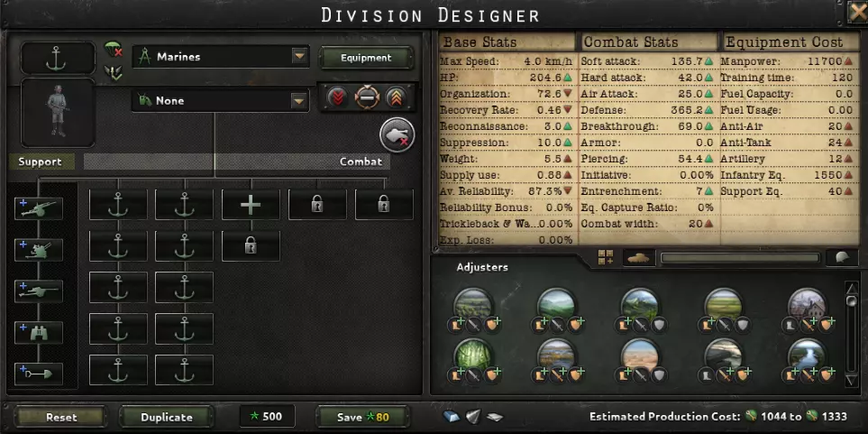Click the slider bar beside tank icon
Viewport: 868px width, 434px height.
point(740,258)
